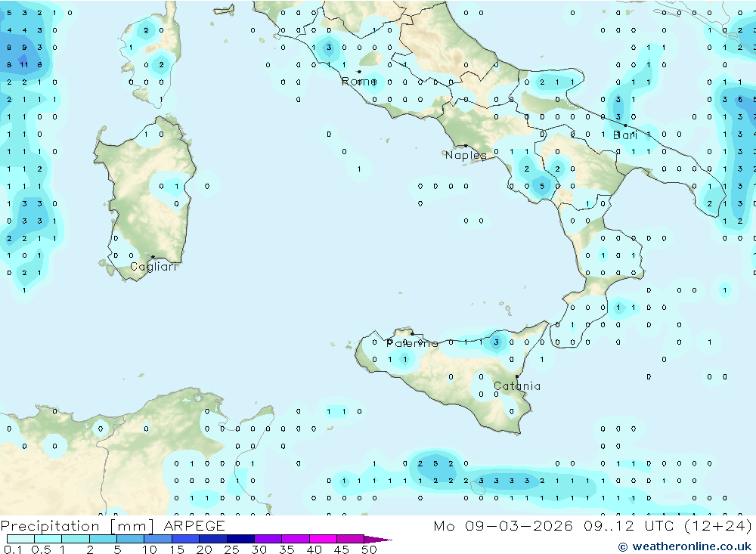Click the Bari city label
Viewport: 756px width, 554px height.
point(625,135)
